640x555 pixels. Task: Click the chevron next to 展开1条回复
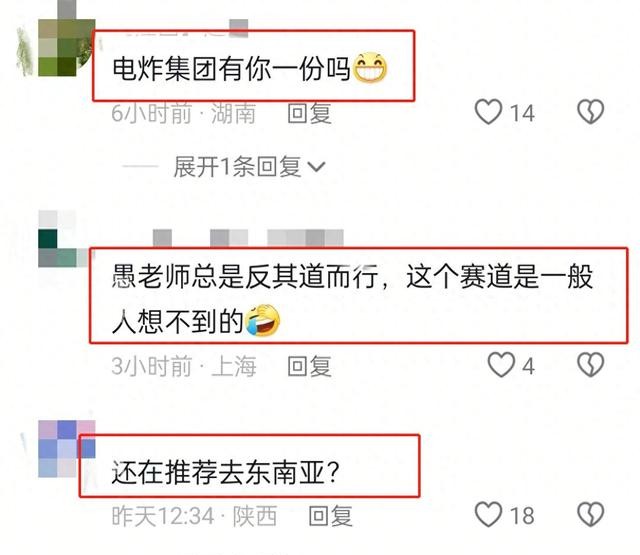point(316,166)
